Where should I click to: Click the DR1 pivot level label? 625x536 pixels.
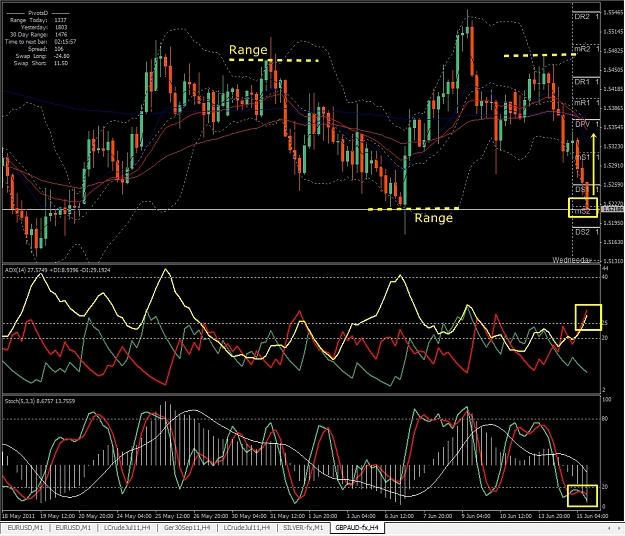click(x=582, y=82)
